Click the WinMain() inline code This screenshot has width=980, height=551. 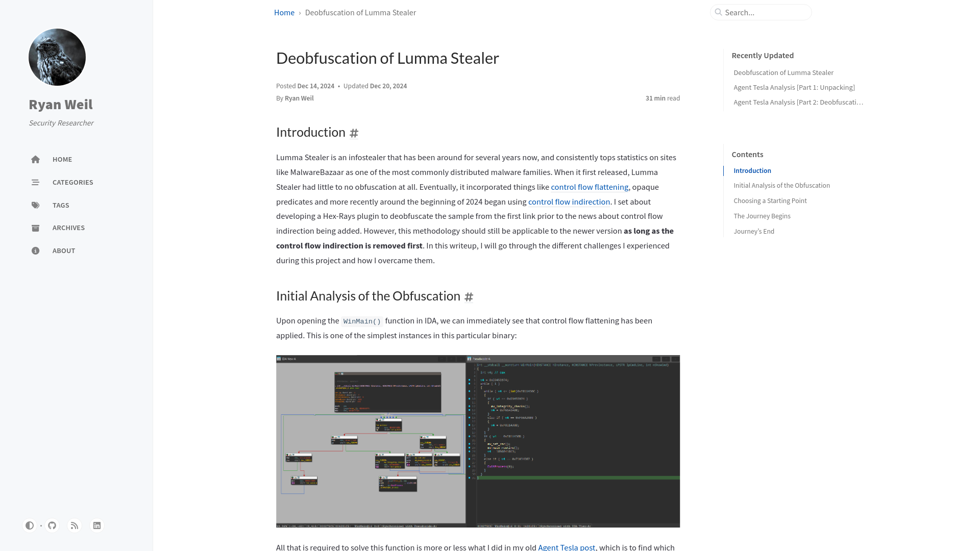tap(362, 321)
